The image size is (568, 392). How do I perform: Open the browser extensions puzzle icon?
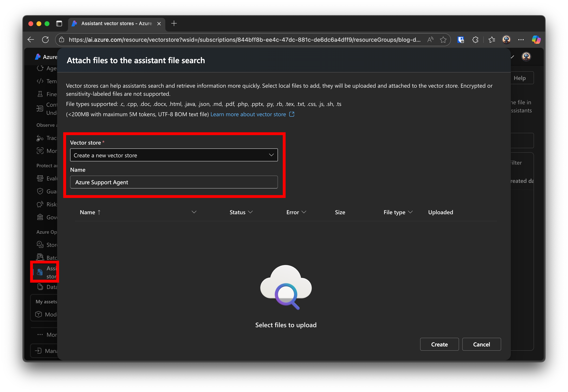pyautogui.click(x=475, y=39)
